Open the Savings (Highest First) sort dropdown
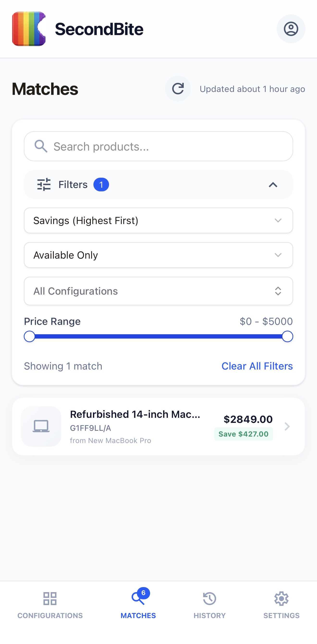The image size is (317, 644). [158, 220]
